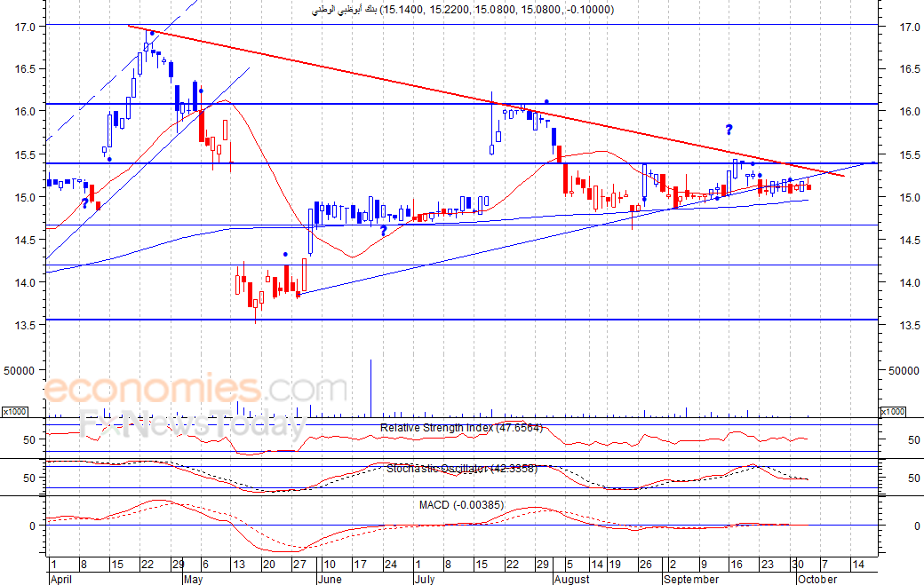Screen dimensions: 924x585
Task: Click the date label 7 in October
Action: [x=825, y=565]
